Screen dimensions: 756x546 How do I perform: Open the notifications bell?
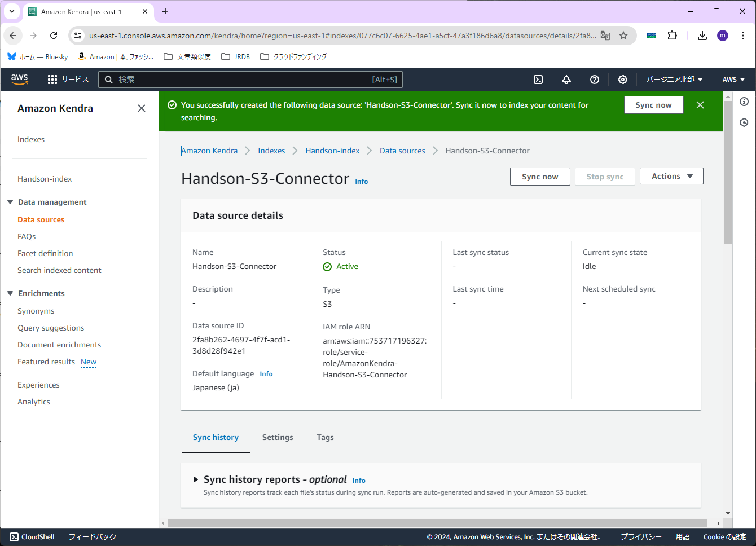566,80
